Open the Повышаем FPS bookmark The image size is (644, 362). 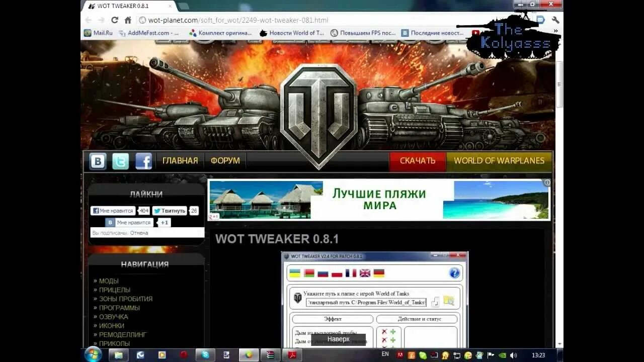point(363,33)
